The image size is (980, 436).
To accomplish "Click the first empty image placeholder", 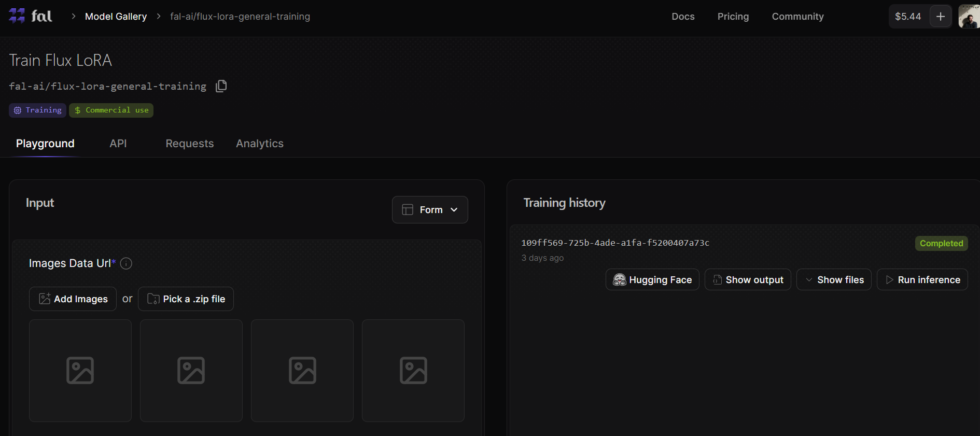I will (x=80, y=371).
